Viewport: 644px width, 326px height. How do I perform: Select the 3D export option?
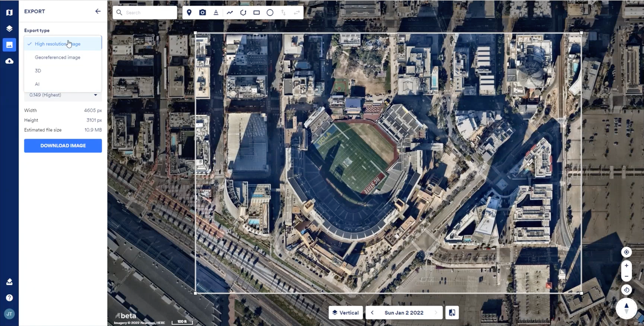pyautogui.click(x=38, y=71)
